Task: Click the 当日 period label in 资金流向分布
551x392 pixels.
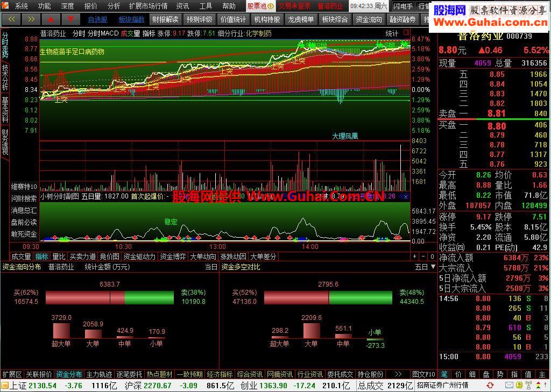Action: click(211, 267)
